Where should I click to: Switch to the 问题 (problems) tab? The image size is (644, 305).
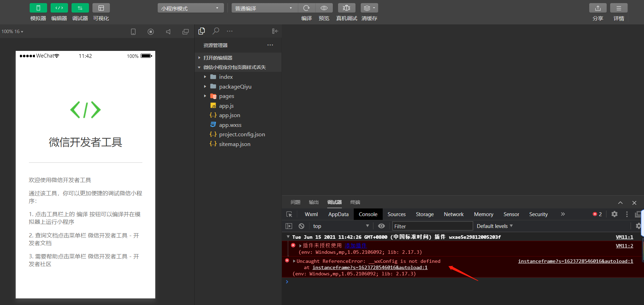click(295, 202)
